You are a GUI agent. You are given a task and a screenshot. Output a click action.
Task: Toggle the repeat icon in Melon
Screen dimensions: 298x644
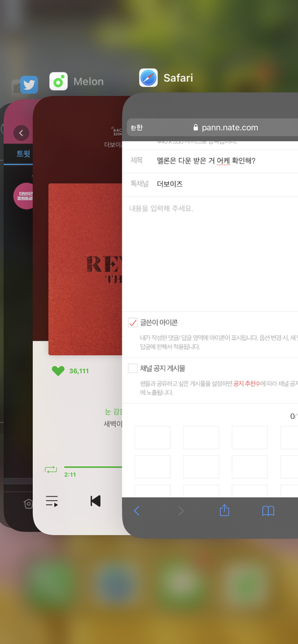point(51,469)
